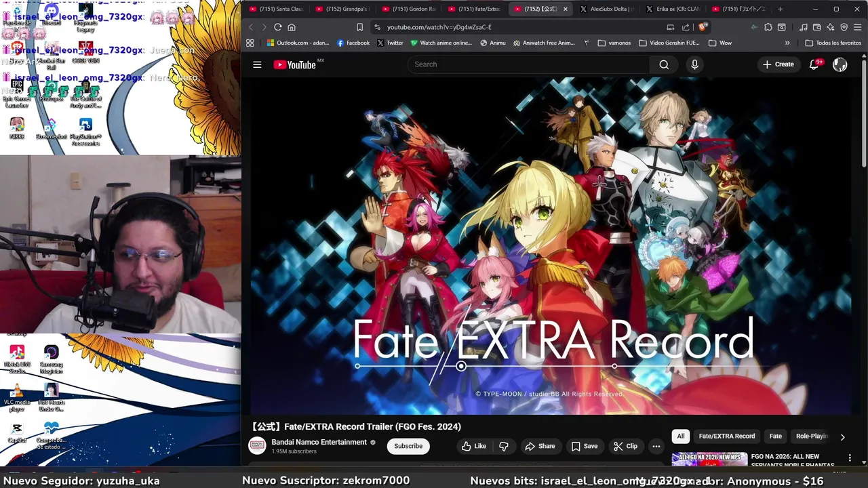Open the Bandai Namco channel avatar
The width and height of the screenshot is (868, 488).
[x=257, y=445]
